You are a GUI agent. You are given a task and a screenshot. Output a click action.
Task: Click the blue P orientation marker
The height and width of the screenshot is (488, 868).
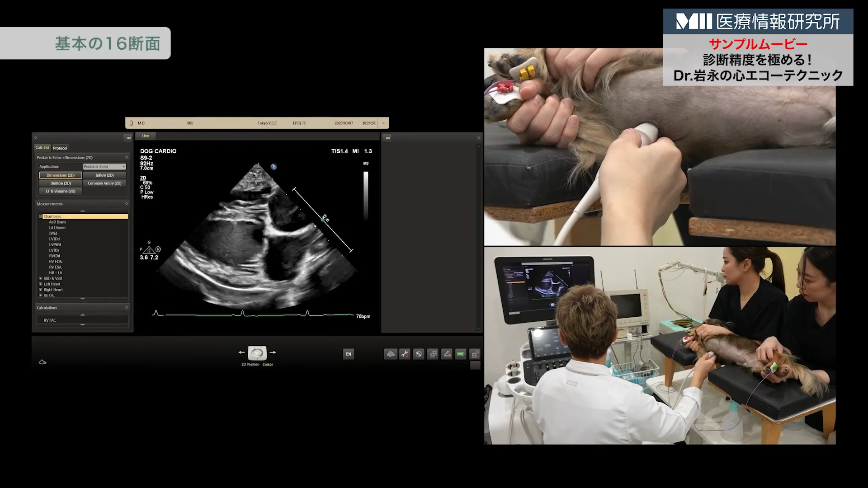point(274,167)
